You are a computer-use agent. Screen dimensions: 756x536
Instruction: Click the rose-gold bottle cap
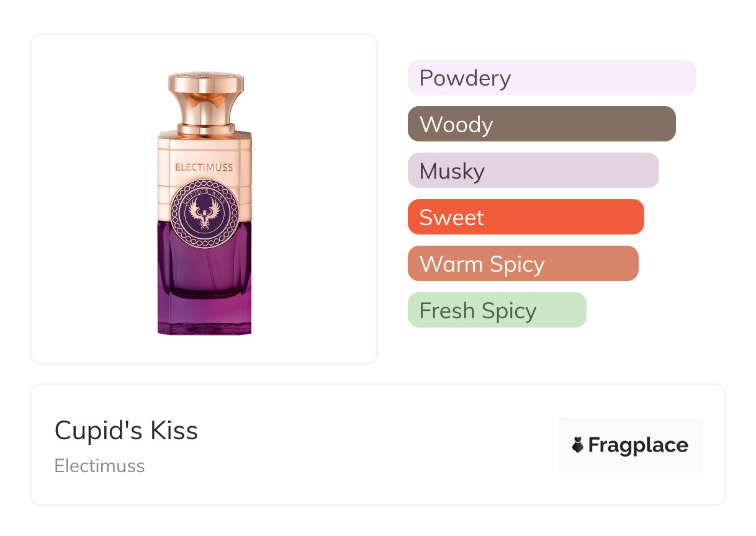(205, 92)
